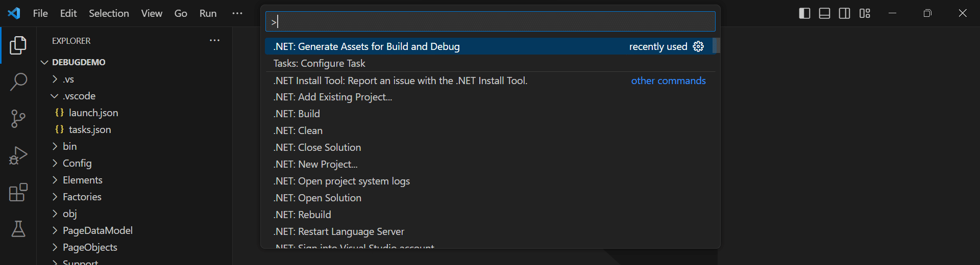980x265 pixels.
Task: Toggle the Secondary Side Bar visibility
Action: coord(845,13)
